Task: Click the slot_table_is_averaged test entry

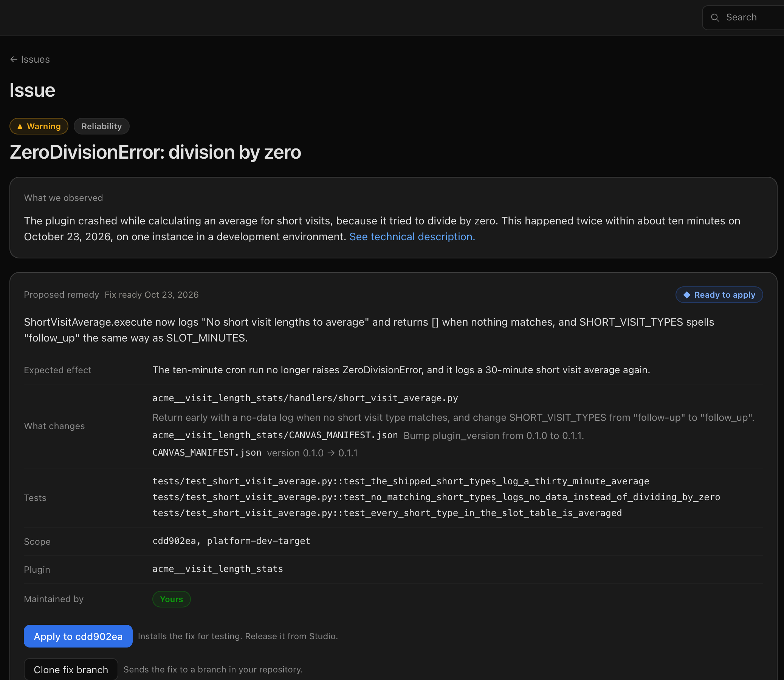Action: click(387, 513)
